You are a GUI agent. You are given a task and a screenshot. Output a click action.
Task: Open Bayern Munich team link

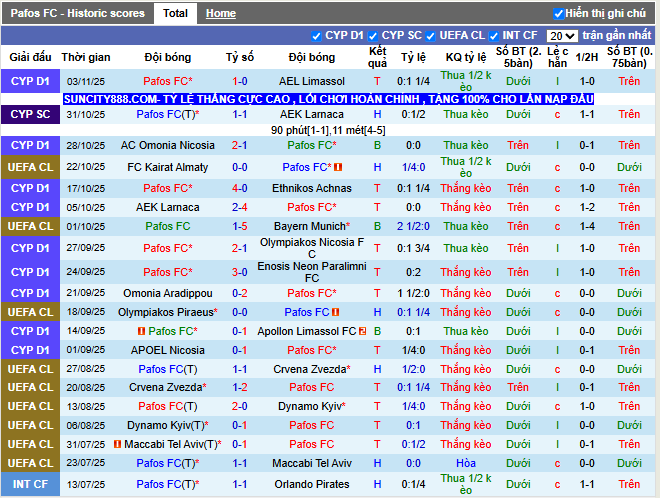coord(312,226)
